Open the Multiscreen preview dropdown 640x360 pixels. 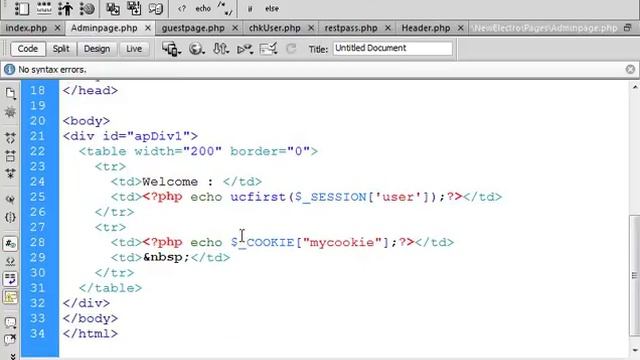[x=171, y=49]
